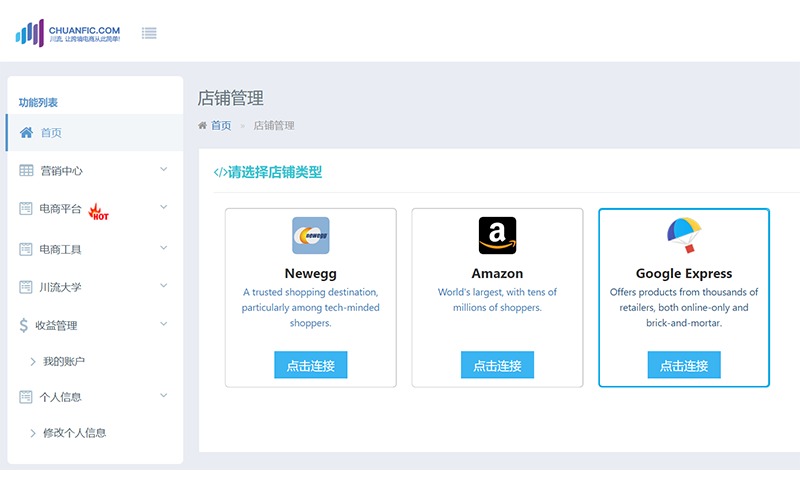Click the 电商工具 sidebar icon
Viewport: 800px width, 480px height.
(26, 249)
